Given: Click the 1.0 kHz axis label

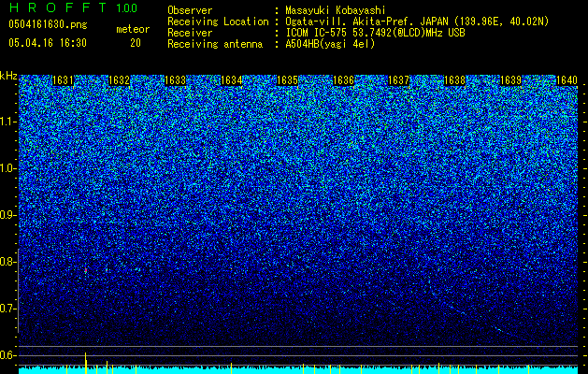Looking at the screenshot, I should (x=8, y=168).
